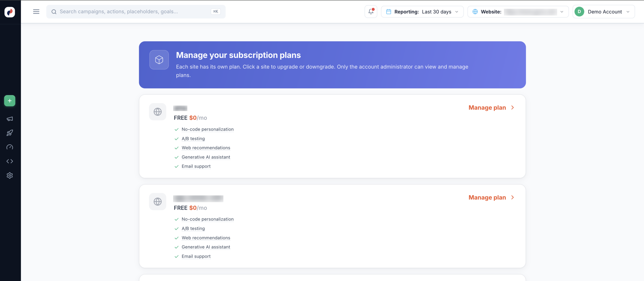This screenshot has width=644, height=281.
Task: Click No-code personalization in second card
Action: pos(208,219)
